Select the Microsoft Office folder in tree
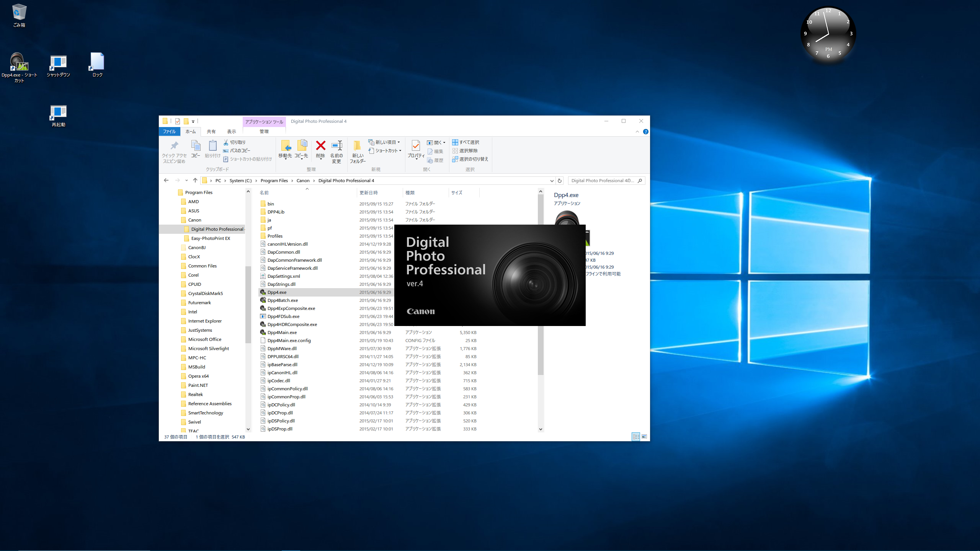 [x=204, y=339]
